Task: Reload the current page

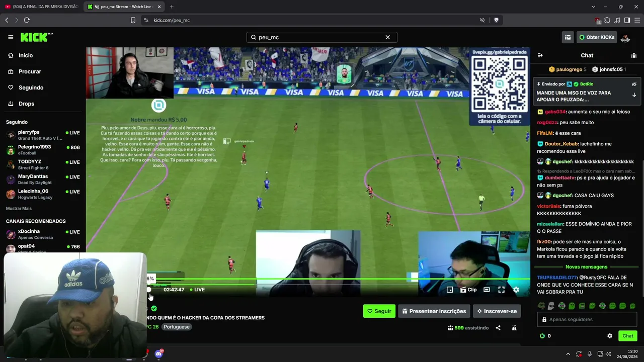Action: click(27, 20)
